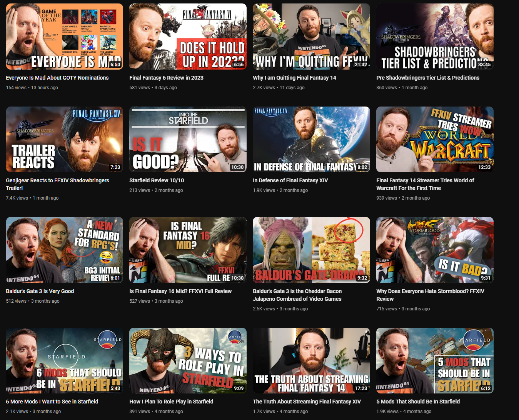Screen dimensions: 519x420
Task: Click the 'Why I am Quitting Final Fantasy 14' title
Action: pyautogui.click(x=294, y=78)
